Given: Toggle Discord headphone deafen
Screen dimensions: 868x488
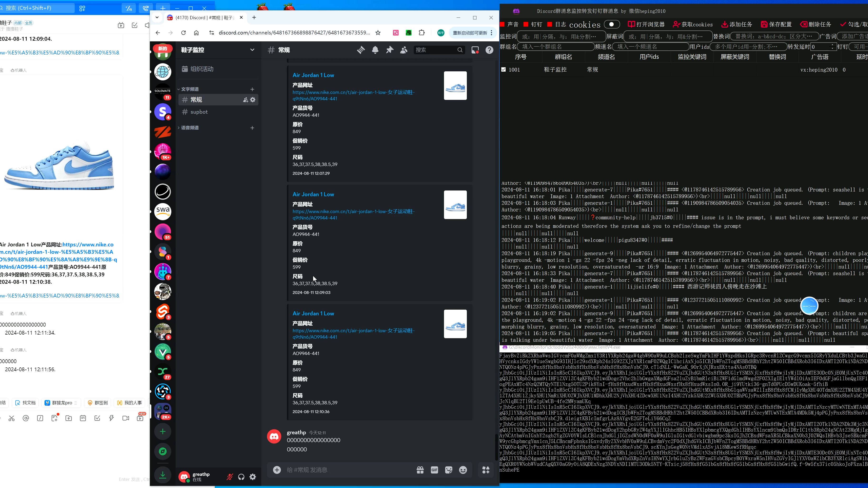Looking at the screenshot, I should click(241, 477).
